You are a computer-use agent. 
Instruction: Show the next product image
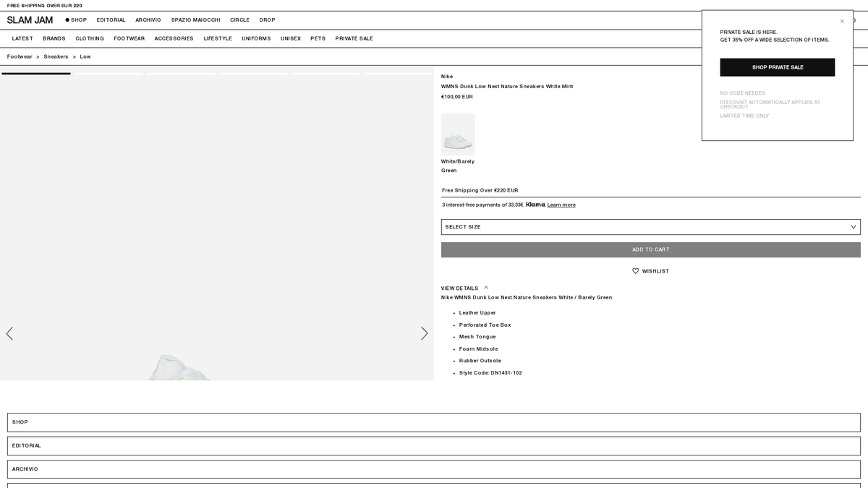click(x=425, y=333)
